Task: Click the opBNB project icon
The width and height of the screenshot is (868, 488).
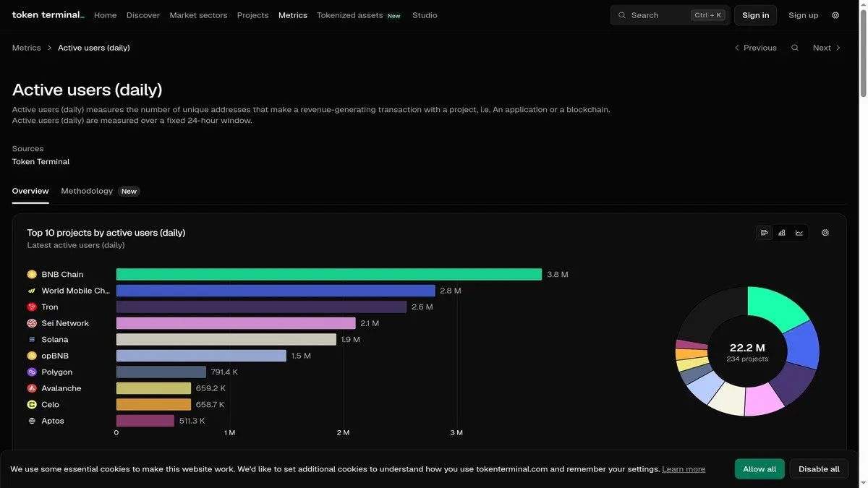Action: [x=32, y=356]
